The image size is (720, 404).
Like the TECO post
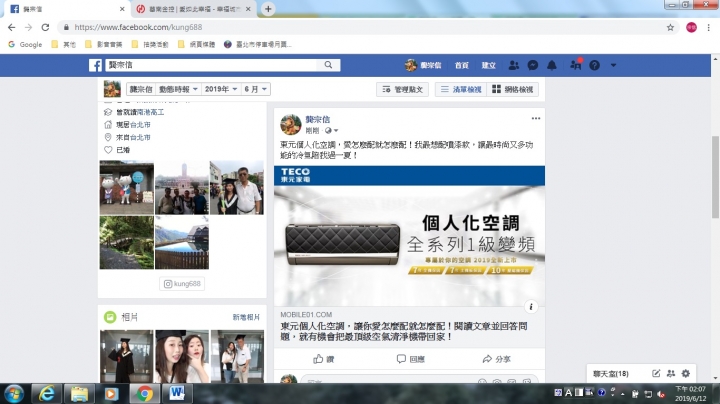[324, 359]
